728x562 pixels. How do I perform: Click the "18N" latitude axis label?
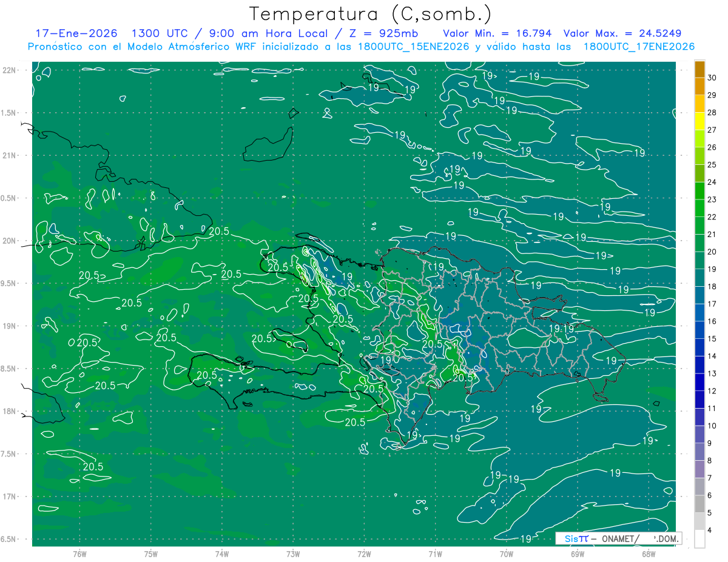click(10, 411)
